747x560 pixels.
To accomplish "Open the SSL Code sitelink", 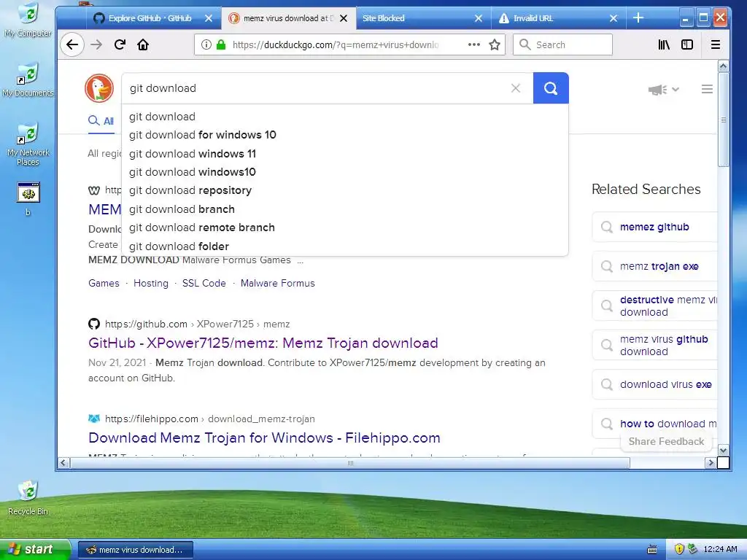I will coord(204,283).
